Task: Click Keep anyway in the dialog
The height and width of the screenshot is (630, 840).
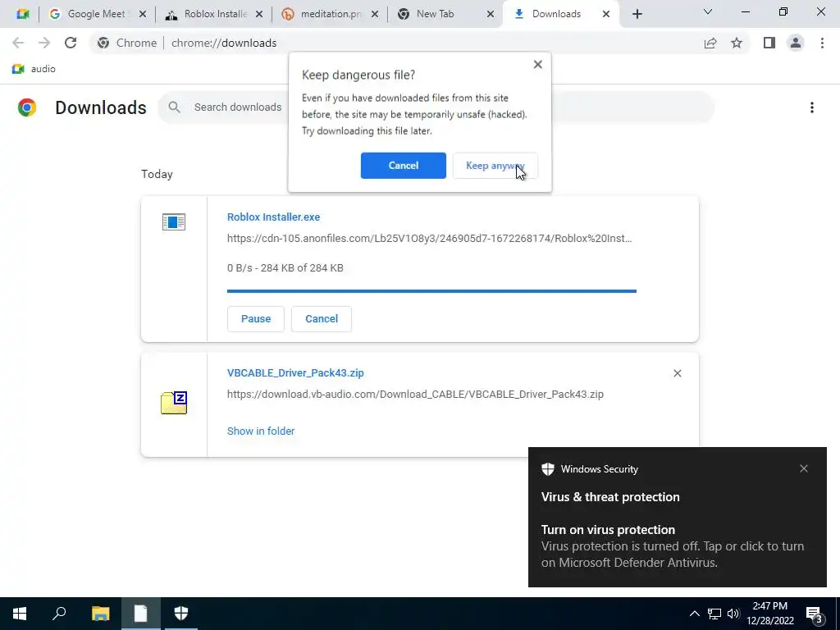Action: [x=495, y=166]
